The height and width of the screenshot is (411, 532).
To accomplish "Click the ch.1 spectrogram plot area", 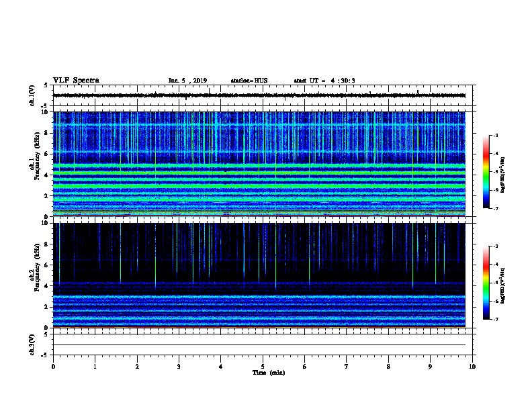I will click(259, 164).
